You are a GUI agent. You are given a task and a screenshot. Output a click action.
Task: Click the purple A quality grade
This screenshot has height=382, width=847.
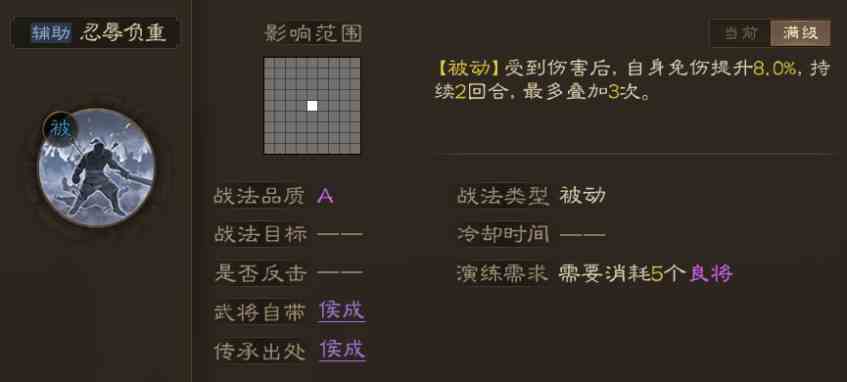coord(325,196)
